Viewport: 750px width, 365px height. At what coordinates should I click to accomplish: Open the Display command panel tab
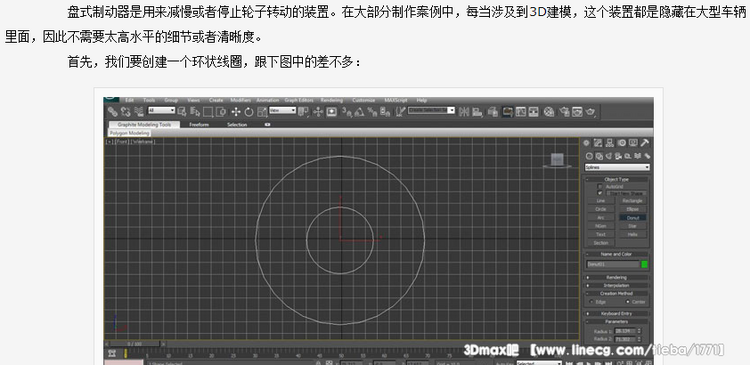point(633,143)
